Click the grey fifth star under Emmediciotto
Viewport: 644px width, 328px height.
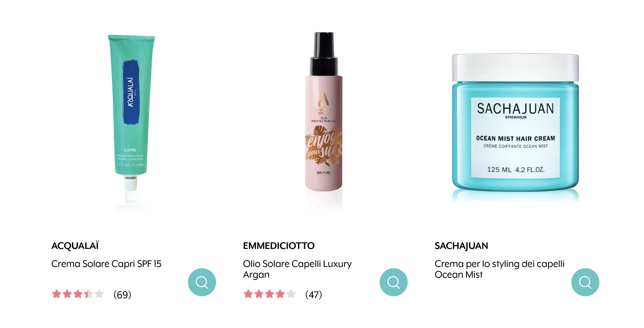pyautogui.click(x=291, y=294)
